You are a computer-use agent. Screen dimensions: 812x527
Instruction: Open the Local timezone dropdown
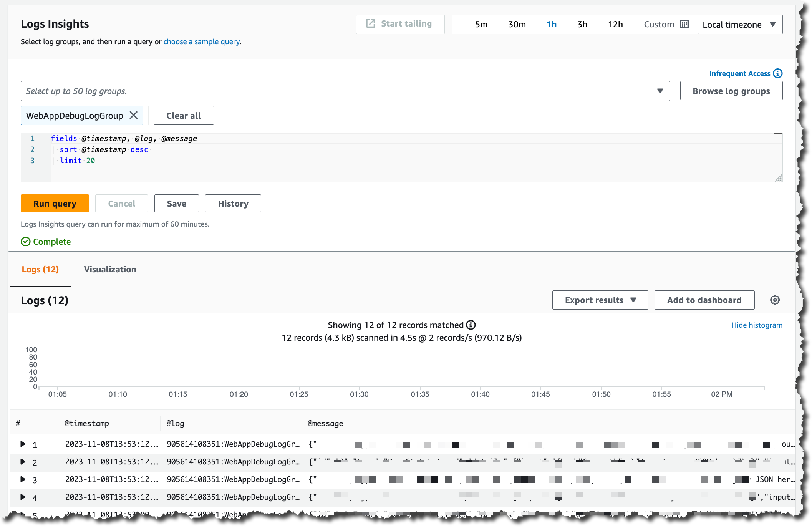point(739,24)
